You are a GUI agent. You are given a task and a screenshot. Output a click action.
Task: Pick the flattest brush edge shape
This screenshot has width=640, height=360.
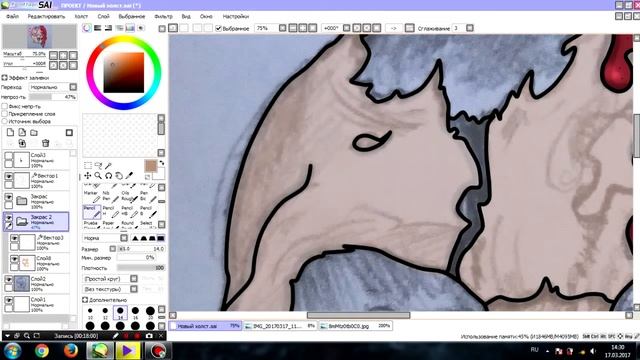pos(161,238)
